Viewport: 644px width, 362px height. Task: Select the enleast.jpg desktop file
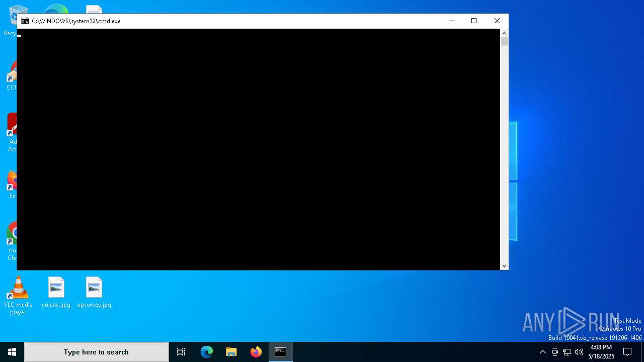pyautogui.click(x=56, y=292)
